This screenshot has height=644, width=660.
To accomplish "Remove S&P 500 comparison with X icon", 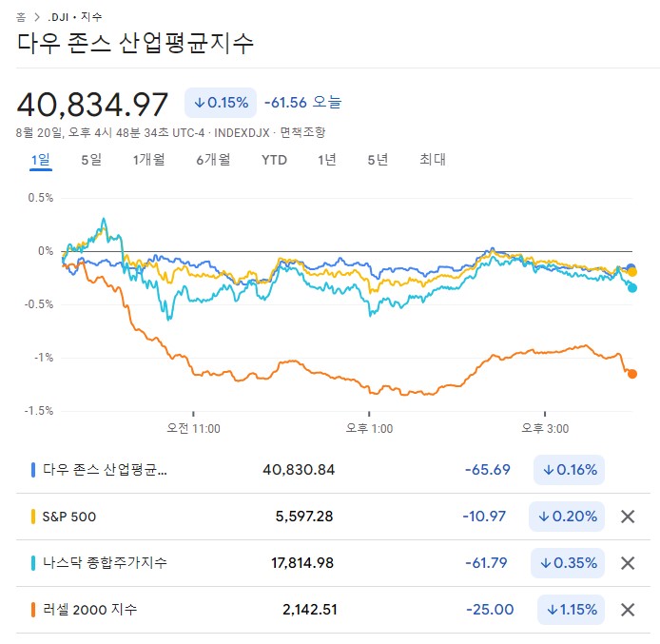I will pyautogui.click(x=628, y=517).
